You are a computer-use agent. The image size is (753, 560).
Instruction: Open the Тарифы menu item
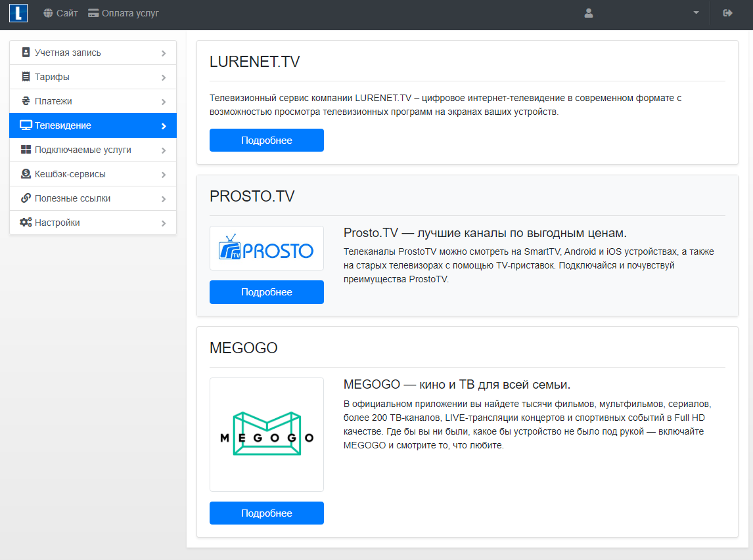pos(93,77)
